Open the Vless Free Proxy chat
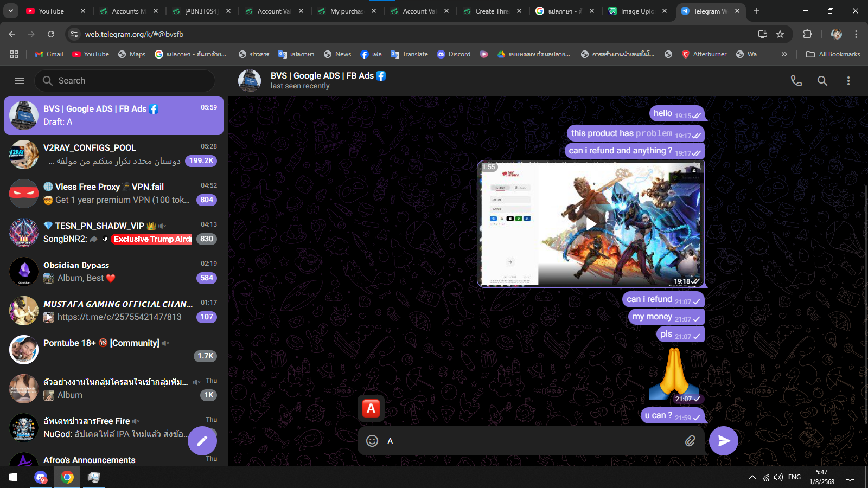This screenshot has height=488, width=868. pos(114,194)
